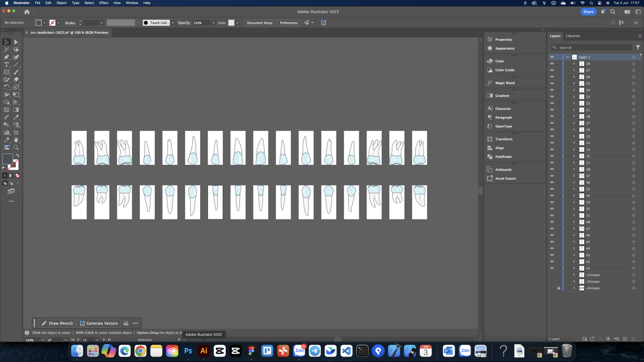The width and height of the screenshot is (644, 362).
Task: Hide sublayer 28 with eye icon
Action: tap(552, 63)
